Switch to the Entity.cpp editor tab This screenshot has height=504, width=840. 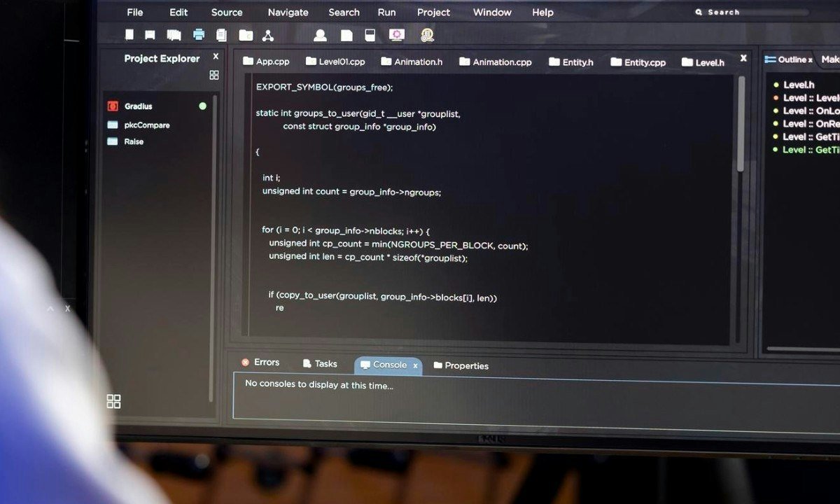click(638, 62)
